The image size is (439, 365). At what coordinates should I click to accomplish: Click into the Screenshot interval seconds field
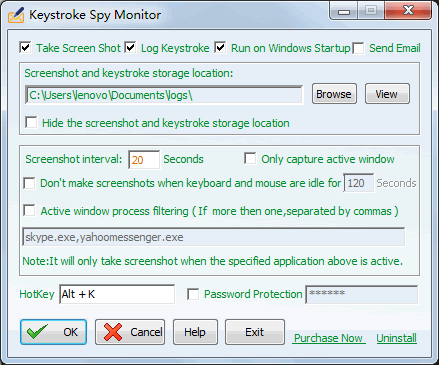coord(144,160)
